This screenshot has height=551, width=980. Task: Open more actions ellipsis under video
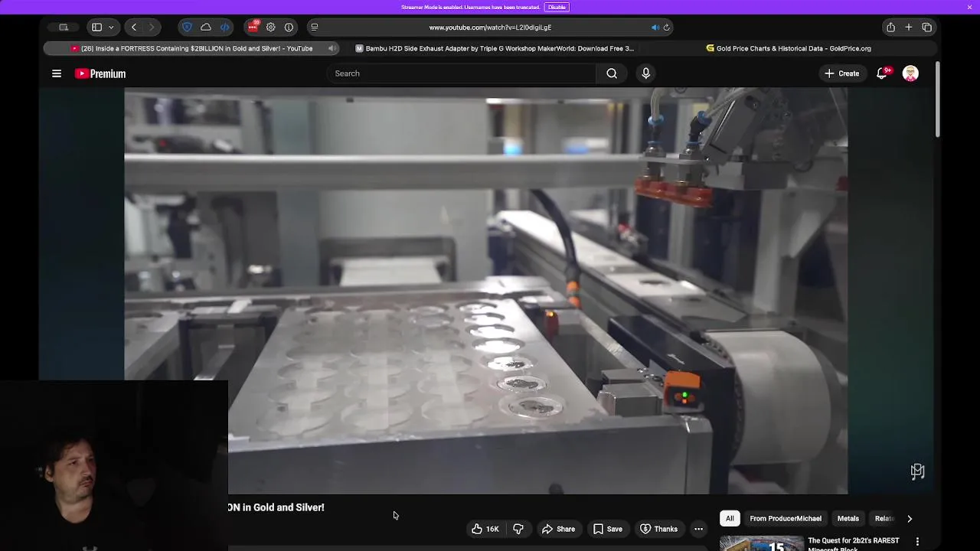pos(698,529)
